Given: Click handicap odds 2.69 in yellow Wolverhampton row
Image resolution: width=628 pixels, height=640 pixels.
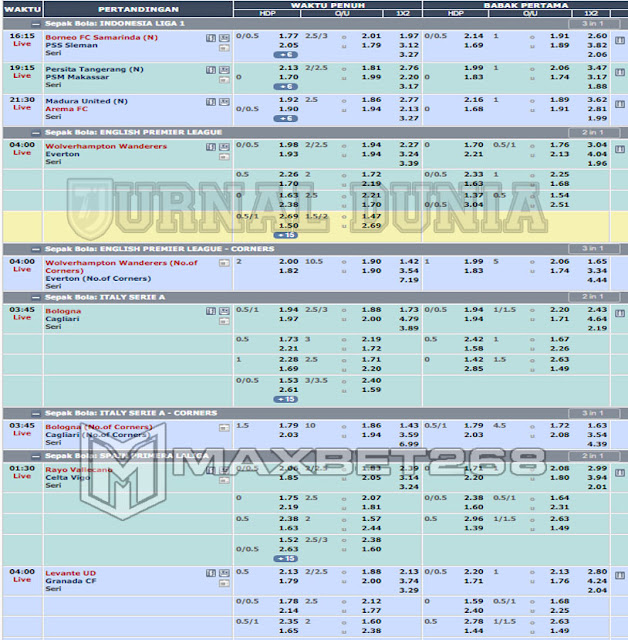Looking at the screenshot, I should [288, 216].
